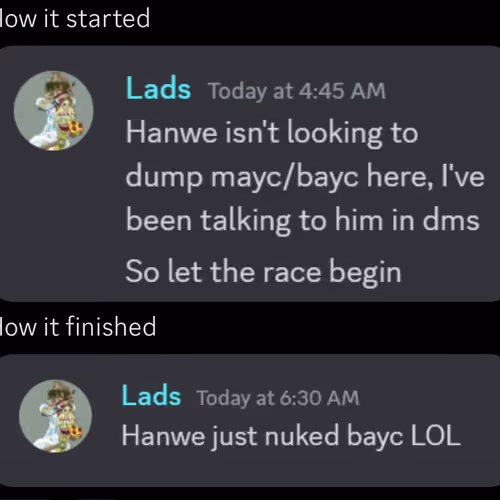Click the Today at 4:45 AM timestamp
Screen dimensions: 500x500
(297, 91)
